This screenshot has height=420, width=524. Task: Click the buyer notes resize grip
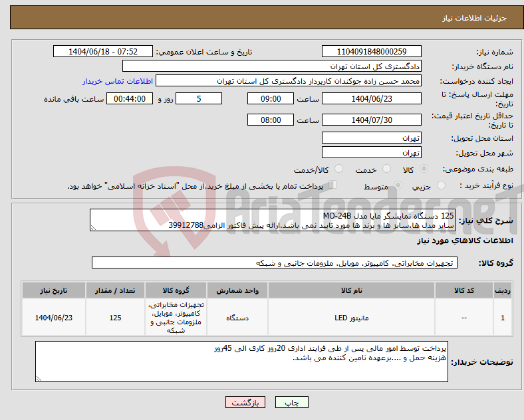(39, 379)
